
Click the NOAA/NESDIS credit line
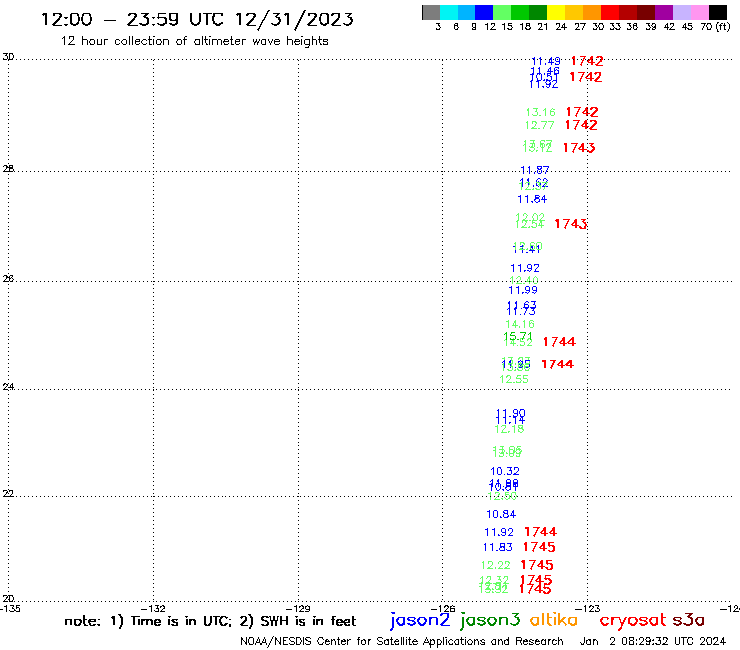pos(402,642)
